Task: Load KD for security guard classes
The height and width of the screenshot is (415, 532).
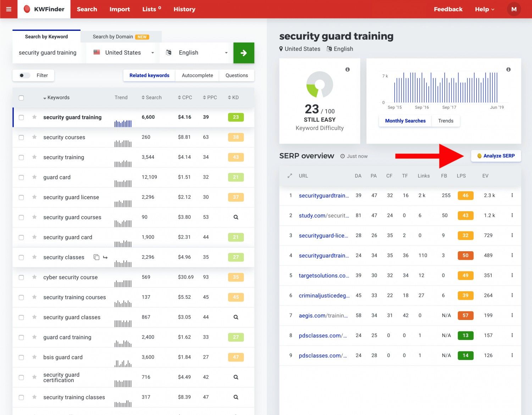Action: point(236,317)
